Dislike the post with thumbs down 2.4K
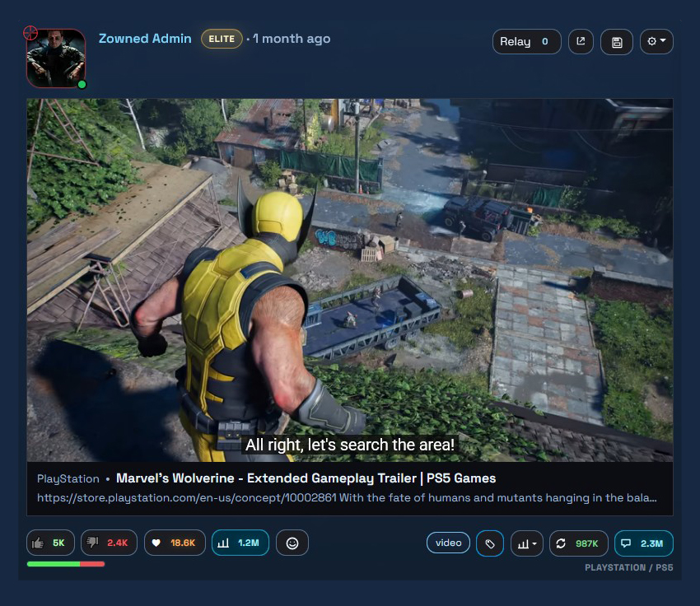 pos(109,543)
